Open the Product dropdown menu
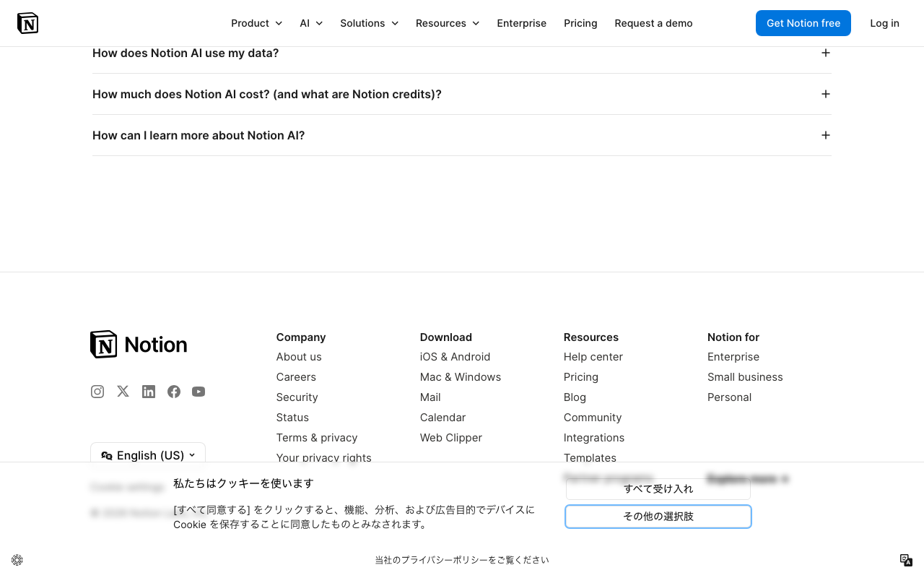Viewport: 924px width, 578px height. [256, 23]
